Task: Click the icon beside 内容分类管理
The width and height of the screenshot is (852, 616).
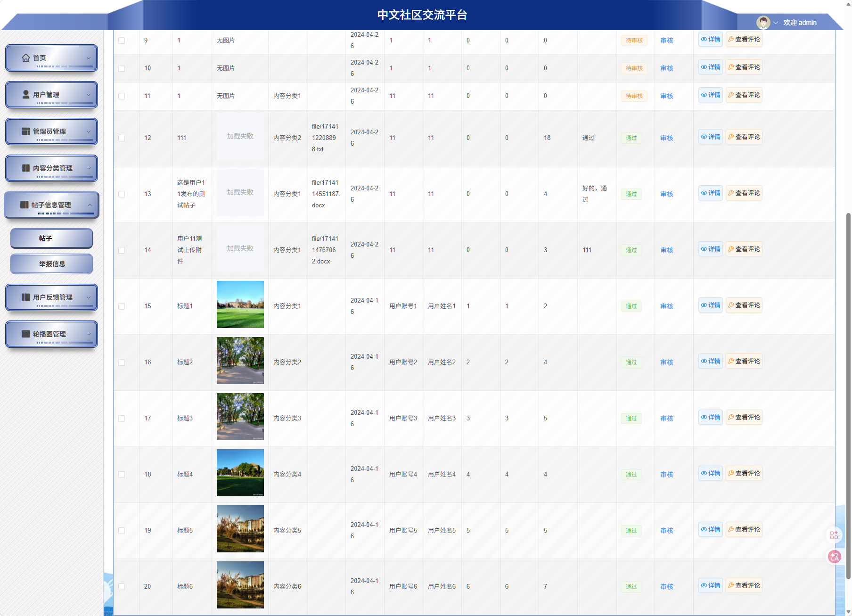Action: [26, 168]
